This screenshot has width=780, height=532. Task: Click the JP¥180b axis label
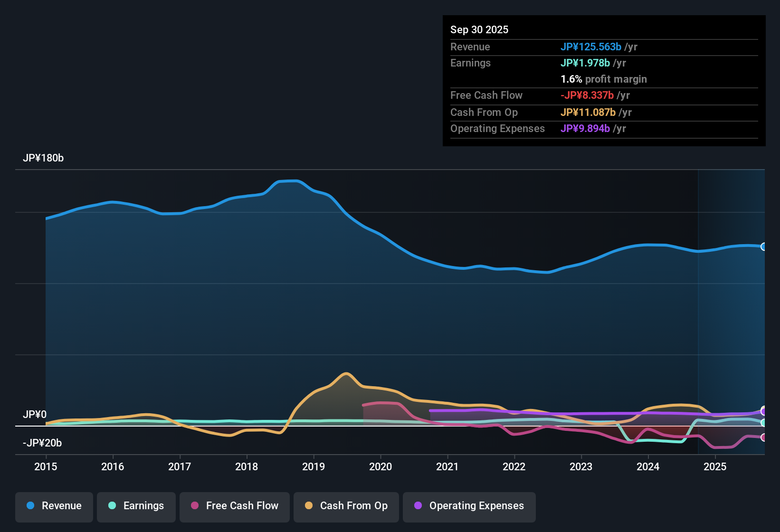coord(44,158)
